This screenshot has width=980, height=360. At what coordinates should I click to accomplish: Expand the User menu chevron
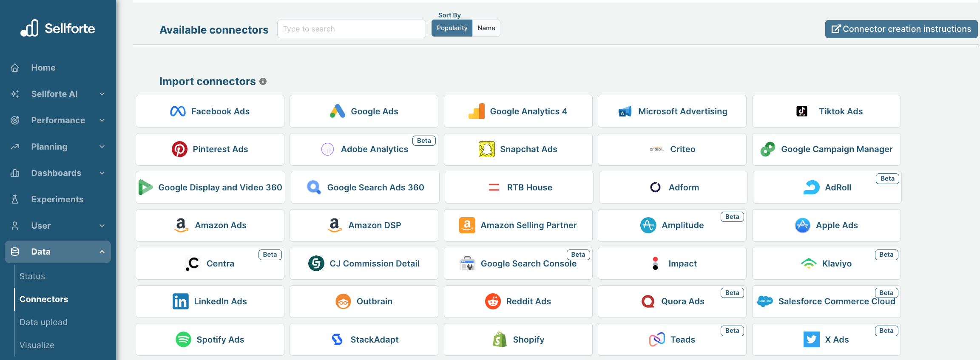pyautogui.click(x=102, y=226)
